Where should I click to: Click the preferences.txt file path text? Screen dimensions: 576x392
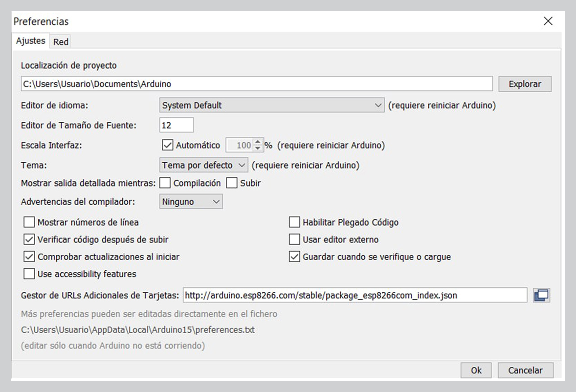click(138, 330)
